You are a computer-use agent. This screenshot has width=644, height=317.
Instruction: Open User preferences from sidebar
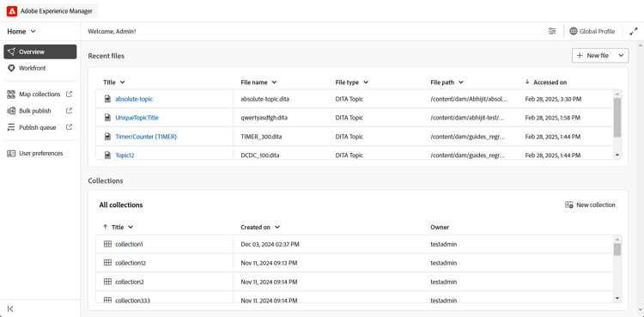click(x=40, y=154)
